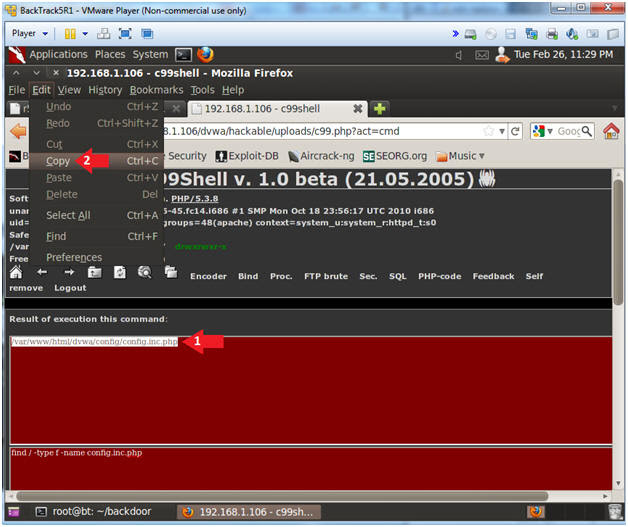Enter VMware full screen mode icon
Screen dimensions: 628x527
coord(125,34)
